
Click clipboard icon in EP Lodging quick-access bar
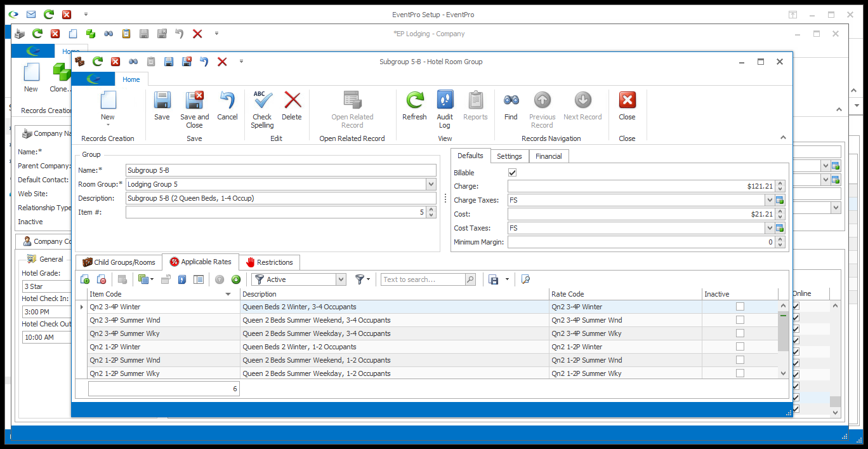tap(126, 34)
